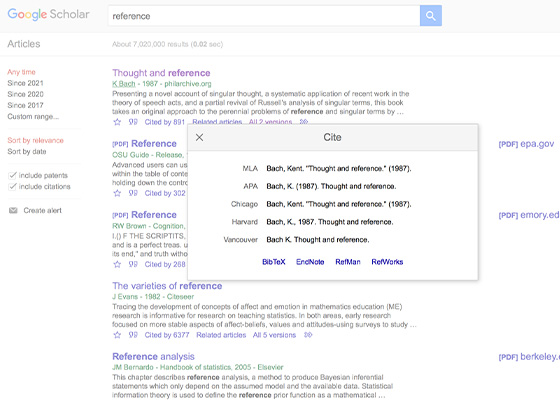Star the 'Cited by 302' result
The height and width of the screenshot is (400, 560).
click(x=117, y=193)
